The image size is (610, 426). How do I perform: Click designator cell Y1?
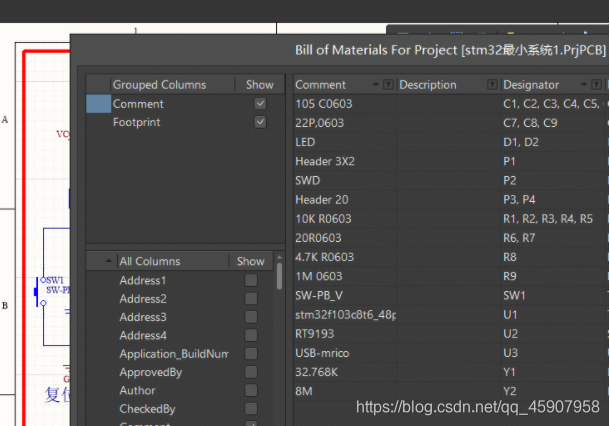click(x=509, y=372)
